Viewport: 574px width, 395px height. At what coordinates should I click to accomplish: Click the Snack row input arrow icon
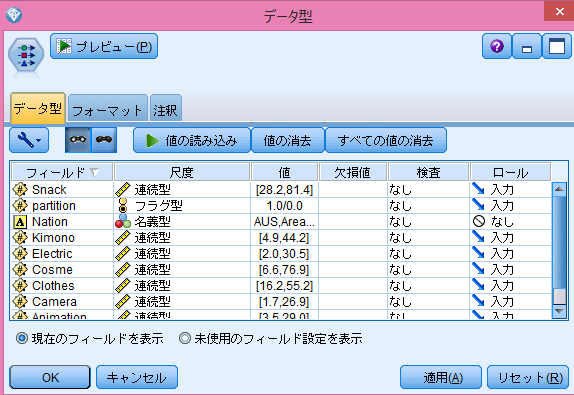point(478,189)
